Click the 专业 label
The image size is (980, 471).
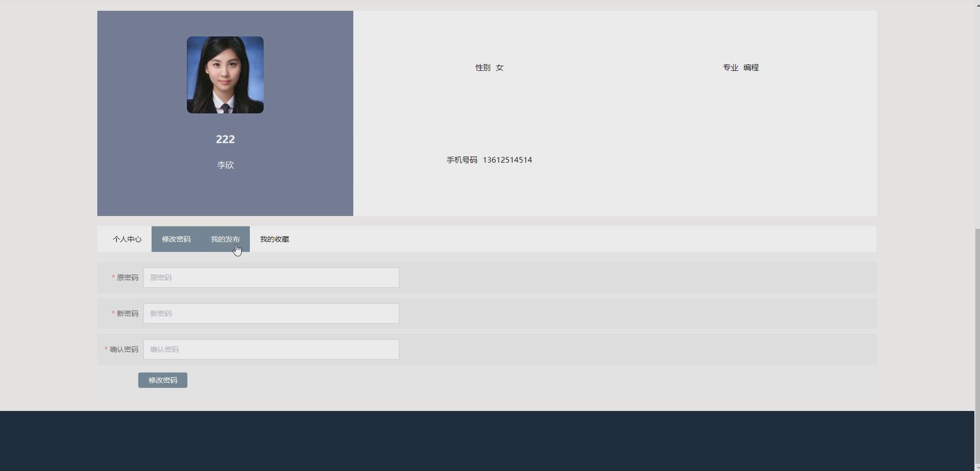tap(731, 68)
